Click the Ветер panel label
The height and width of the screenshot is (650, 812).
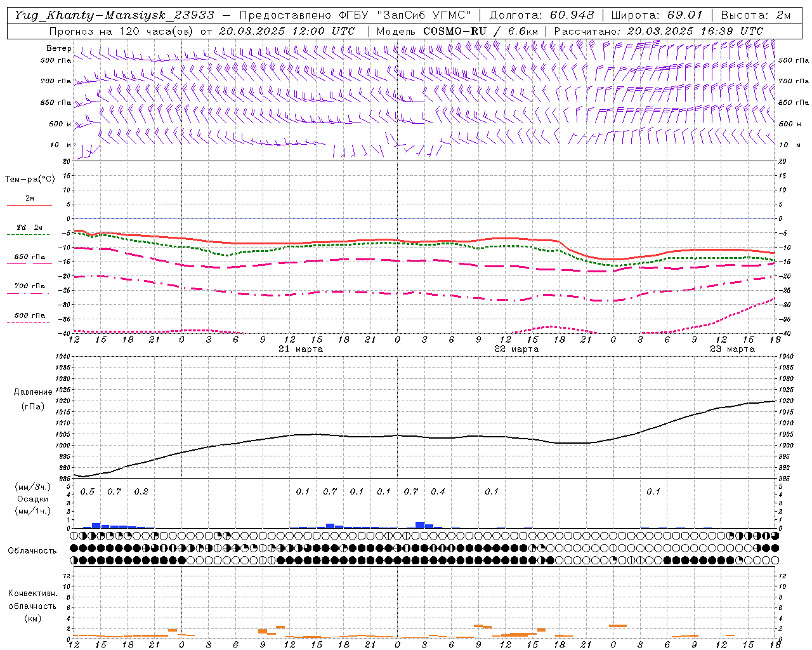(59, 48)
